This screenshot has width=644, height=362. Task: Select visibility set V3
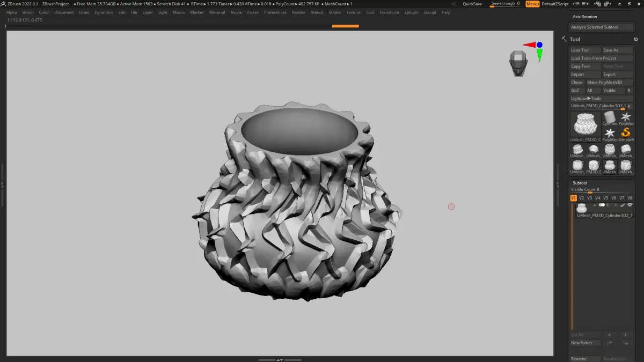click(x=589, y=198)
